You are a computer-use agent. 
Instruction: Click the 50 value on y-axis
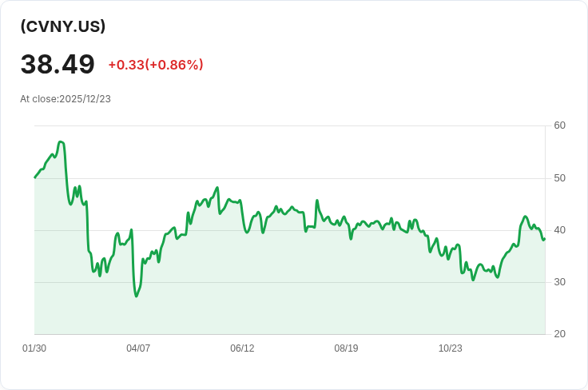559,177
